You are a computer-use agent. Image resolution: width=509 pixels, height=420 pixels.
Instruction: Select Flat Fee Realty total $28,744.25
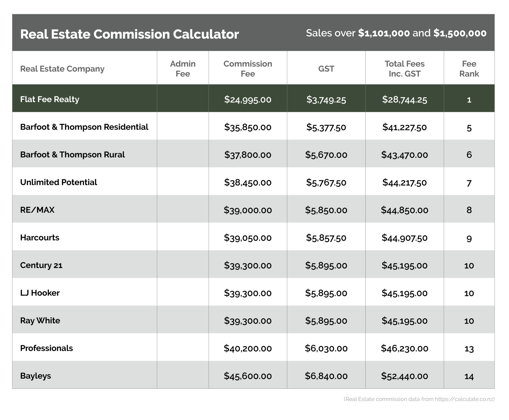coord(404,99)
